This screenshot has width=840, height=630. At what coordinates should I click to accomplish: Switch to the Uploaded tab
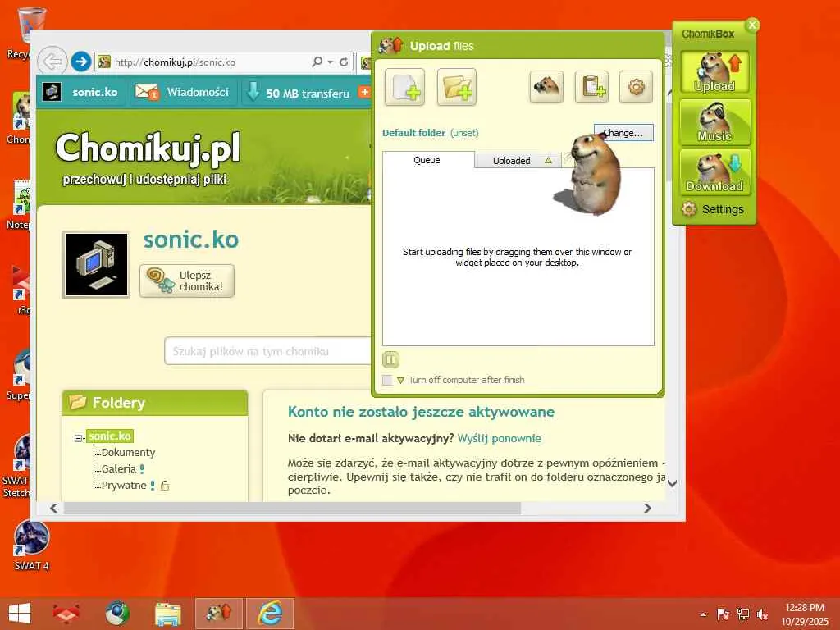(512, 161)
